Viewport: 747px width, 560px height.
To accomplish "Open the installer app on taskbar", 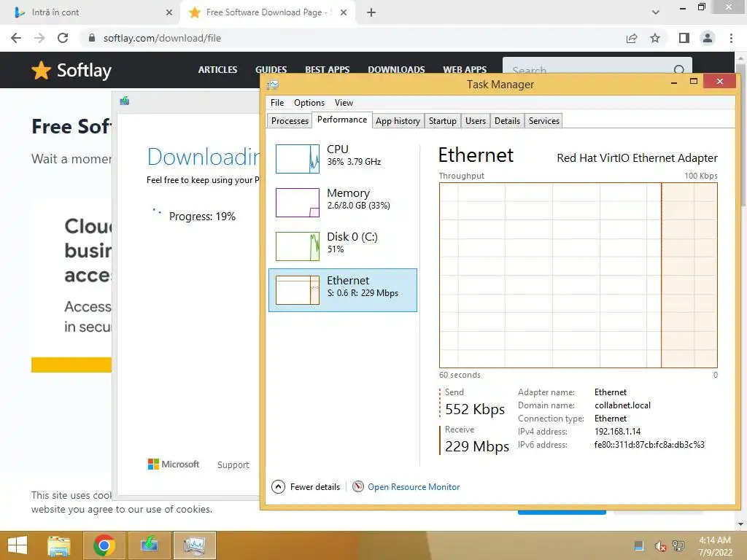I will (149, 545).
